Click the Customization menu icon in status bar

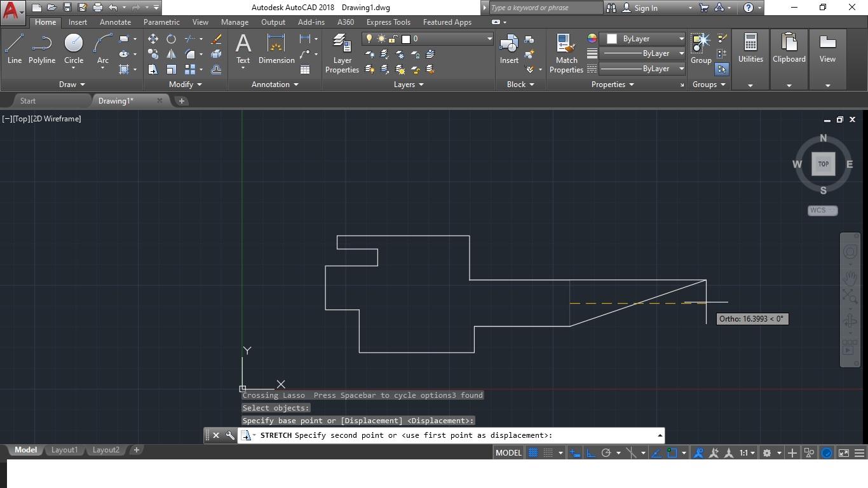point(860,453)
